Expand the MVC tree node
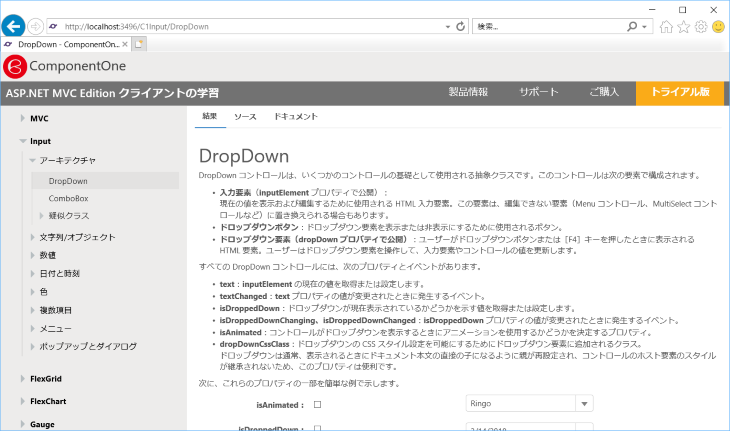730x431 pixels. [x=22, y=118]
